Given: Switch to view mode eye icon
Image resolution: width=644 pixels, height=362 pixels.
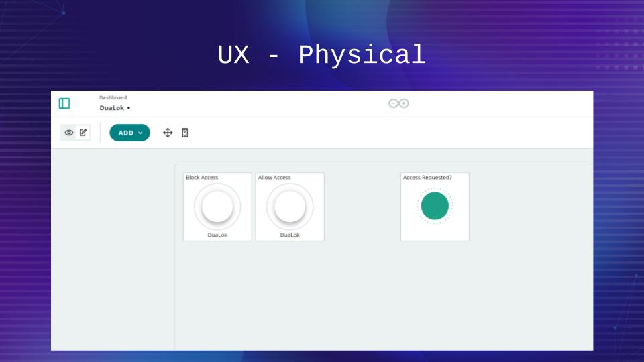Looking at the screenshot, I should [x=68, y=133].
